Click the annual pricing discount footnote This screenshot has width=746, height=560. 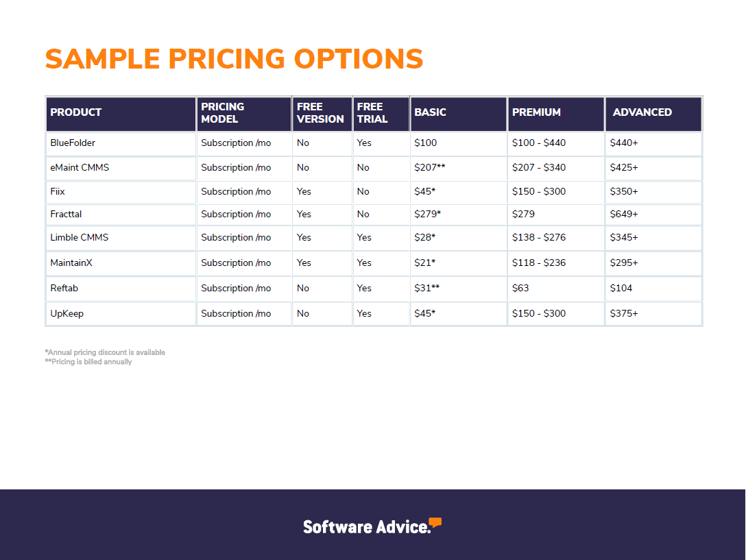point(105,352)
